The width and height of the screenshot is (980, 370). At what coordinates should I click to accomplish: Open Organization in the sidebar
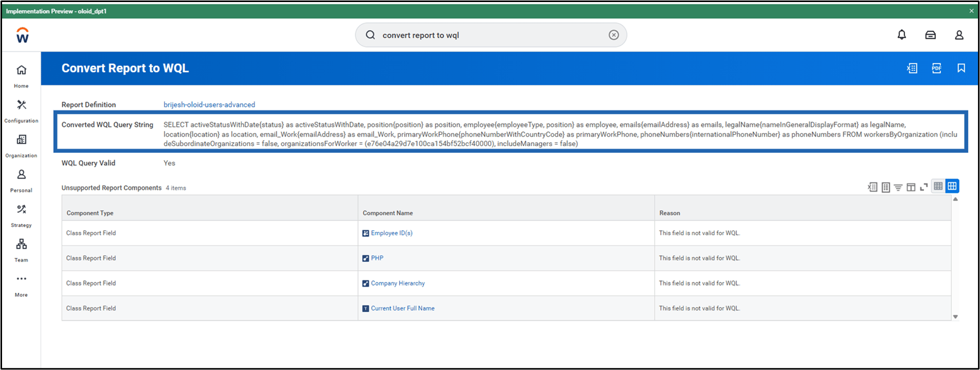point(21,146)
